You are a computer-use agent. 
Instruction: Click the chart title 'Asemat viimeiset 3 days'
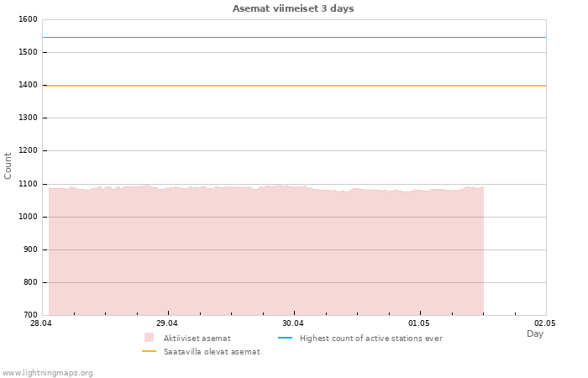click(293, 8)
